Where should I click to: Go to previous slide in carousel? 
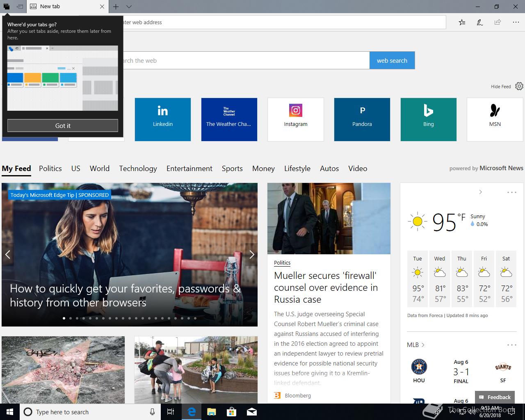coord(8,255)
